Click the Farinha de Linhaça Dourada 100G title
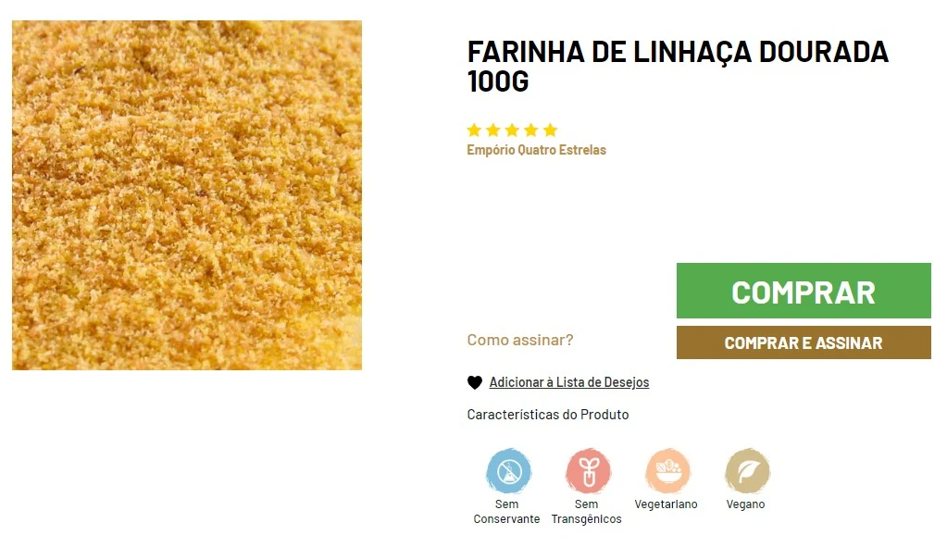 [x=678, y=67]
